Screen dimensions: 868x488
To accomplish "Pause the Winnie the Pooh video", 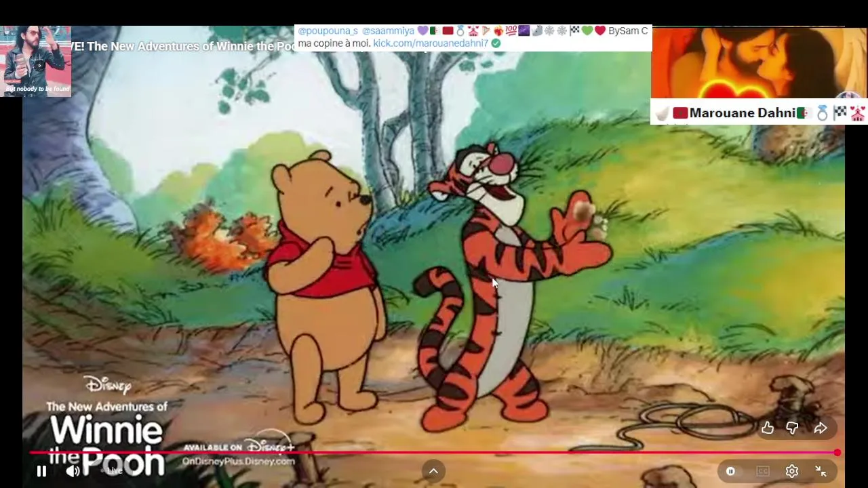I will (x=41, y=471).
